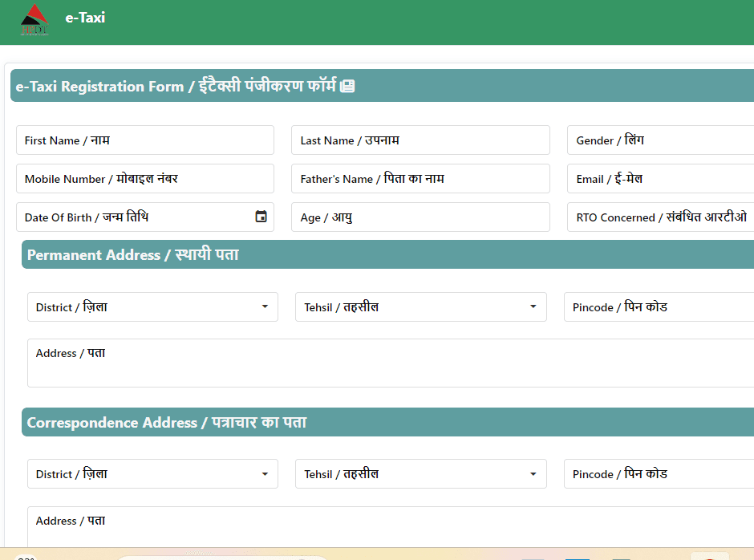This screenshot has height=560, width=754.
Task: Click the Permanent Address Pincode field
Action: click(x=659, y=307)
